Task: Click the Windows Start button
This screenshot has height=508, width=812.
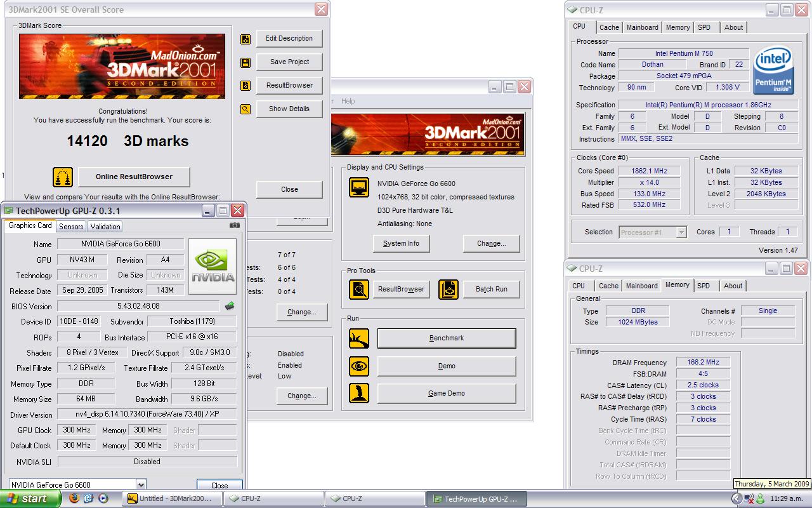Action: point(30,499)
